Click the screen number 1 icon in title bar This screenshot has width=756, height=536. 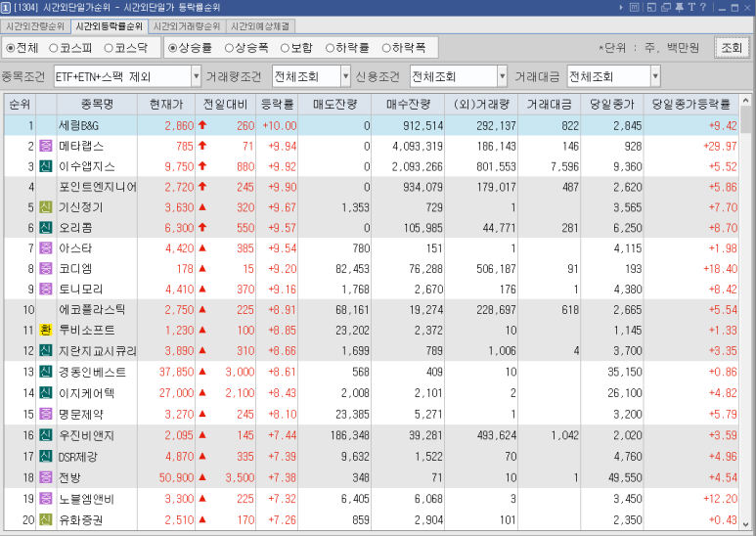[6, 7]
